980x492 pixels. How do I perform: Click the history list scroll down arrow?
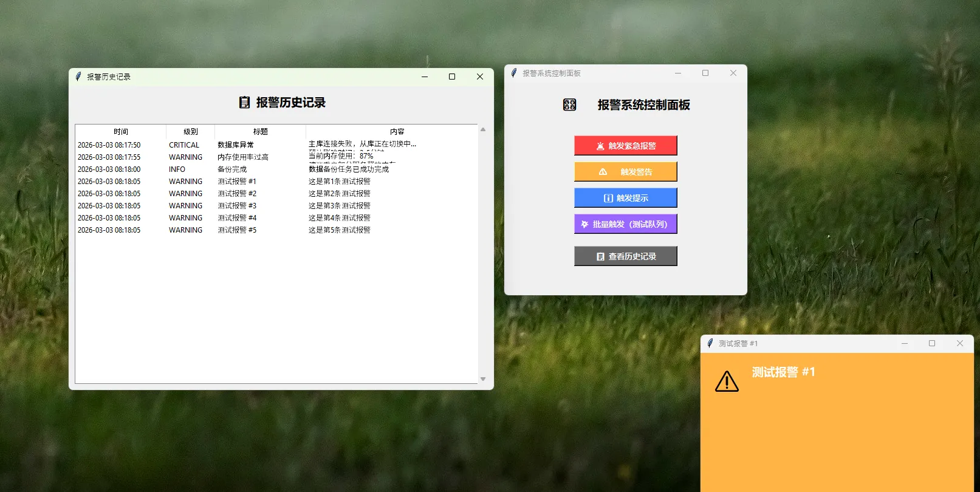[483, 379]
